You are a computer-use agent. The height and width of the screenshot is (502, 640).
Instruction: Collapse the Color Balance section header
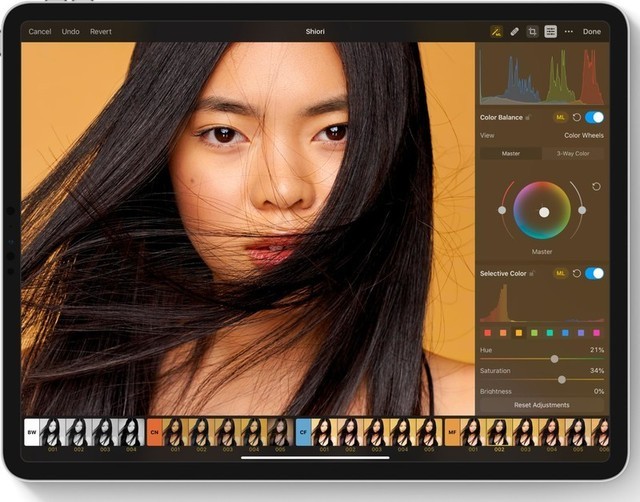(x=503, y=117)
